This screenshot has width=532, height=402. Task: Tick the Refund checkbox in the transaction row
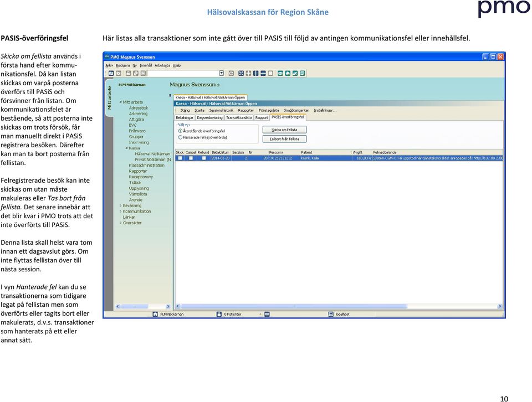point(203,158)
